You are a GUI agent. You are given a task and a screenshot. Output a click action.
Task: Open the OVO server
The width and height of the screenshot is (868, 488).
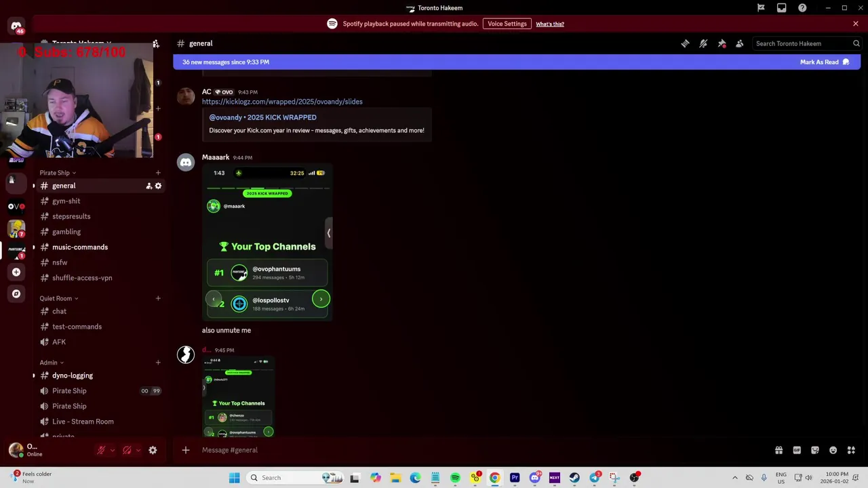coord(16,206)
